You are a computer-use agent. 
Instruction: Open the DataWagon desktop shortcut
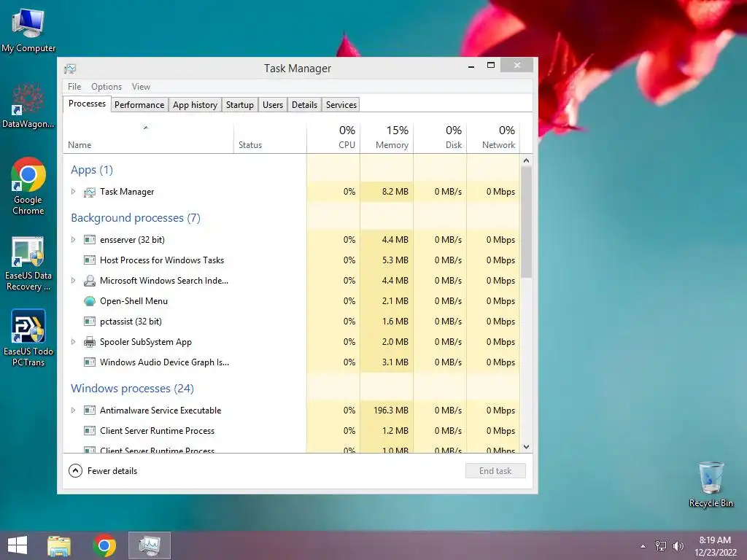(28, 106)
